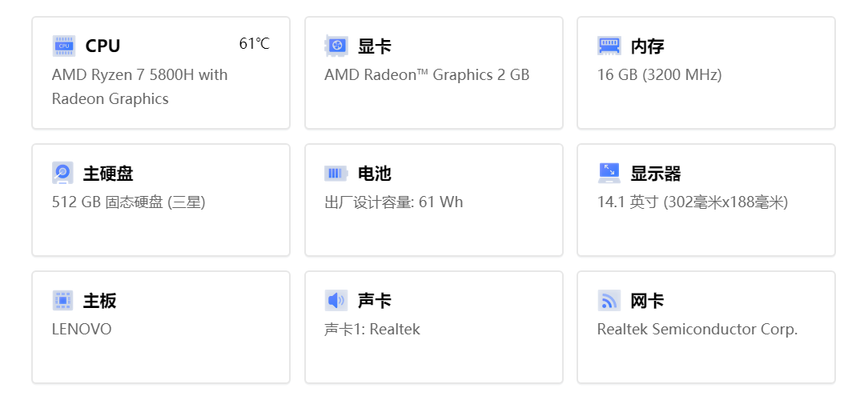Click the 512 GB 固态硬盘 (三星) description

click(129, 202)
